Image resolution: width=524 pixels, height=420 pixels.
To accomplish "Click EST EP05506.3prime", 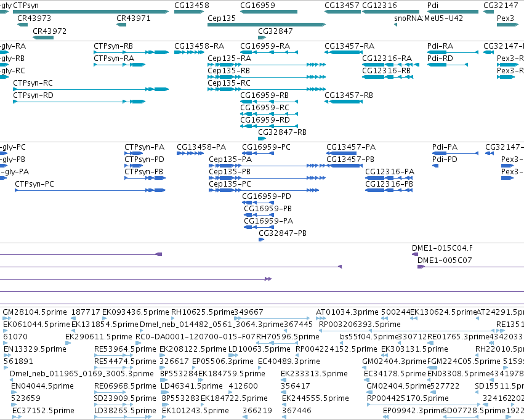I will pyautogui.click(x=222, y=362).
